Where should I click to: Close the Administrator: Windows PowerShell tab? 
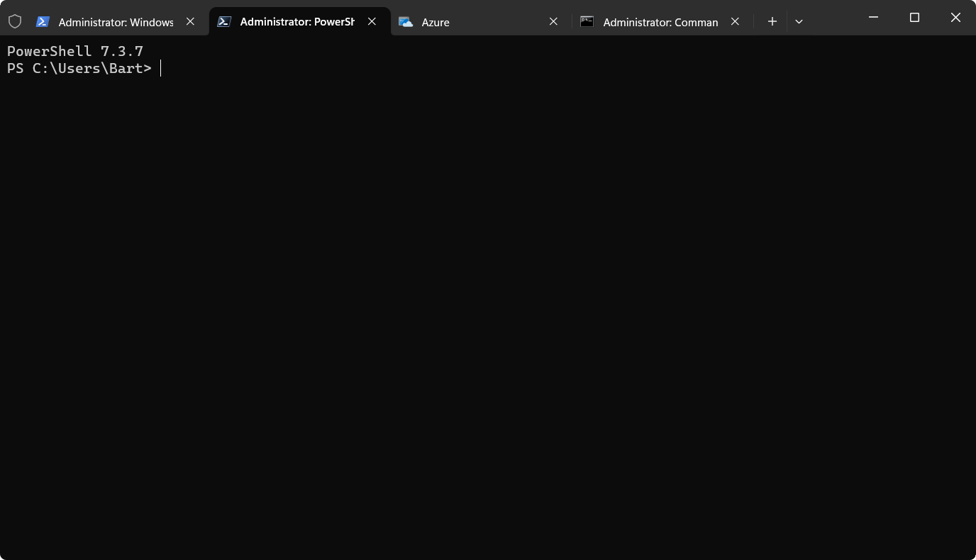(190, 21)
